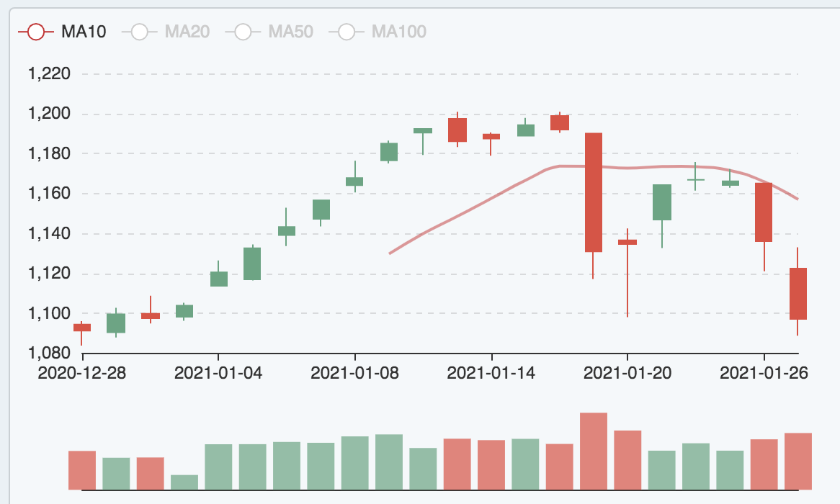Click the small red candlestick at 2021-01-14
840x504 pixels.
click(x=491, y=136)
